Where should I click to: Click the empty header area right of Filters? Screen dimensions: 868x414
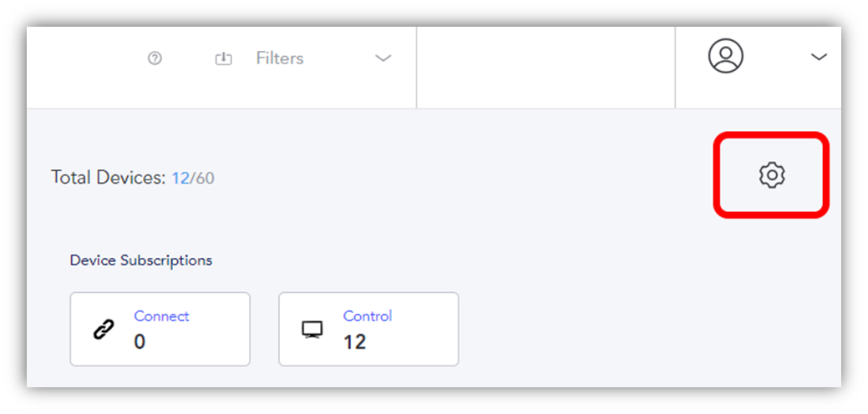[546, 68]
